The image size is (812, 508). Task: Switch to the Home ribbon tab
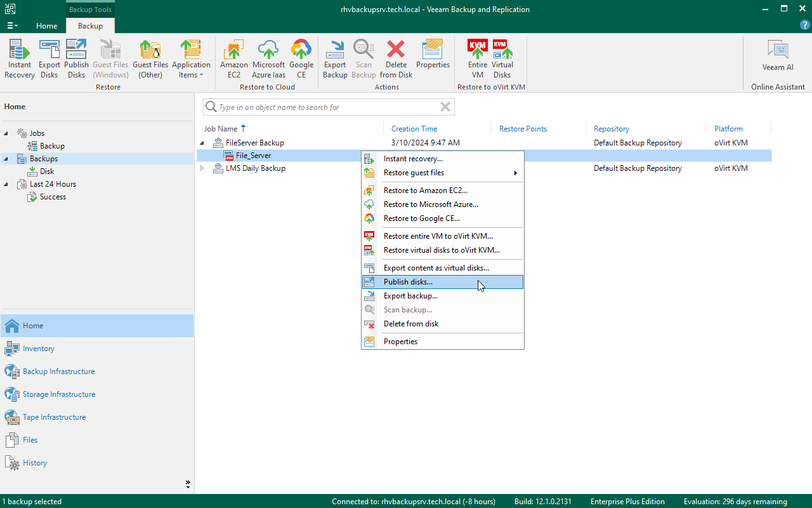point(47,26)
